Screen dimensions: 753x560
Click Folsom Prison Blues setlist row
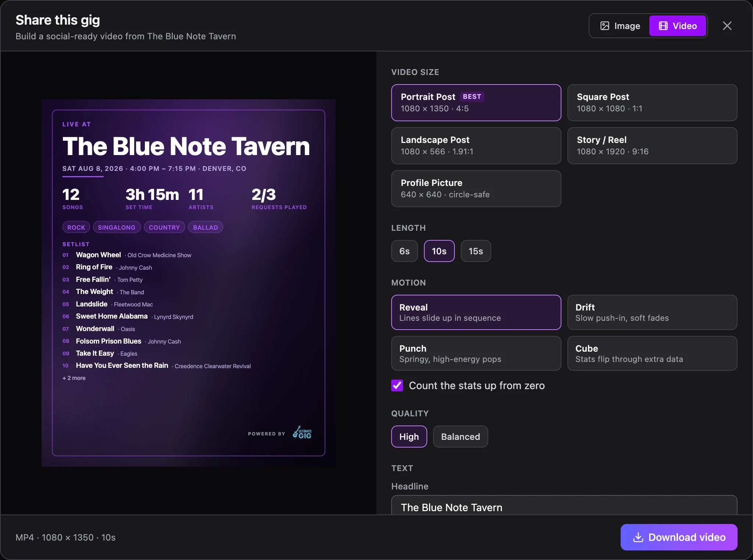click(122, 341)
